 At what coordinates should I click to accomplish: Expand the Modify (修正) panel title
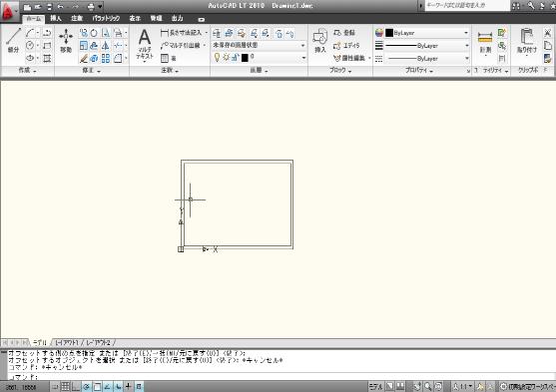[x=92, y=71]
